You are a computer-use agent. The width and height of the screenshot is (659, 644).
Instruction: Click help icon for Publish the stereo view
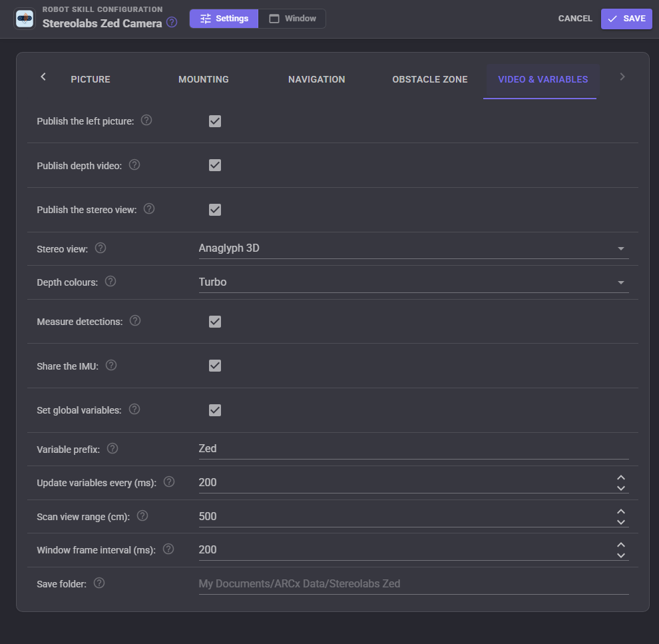pos(149,209)
